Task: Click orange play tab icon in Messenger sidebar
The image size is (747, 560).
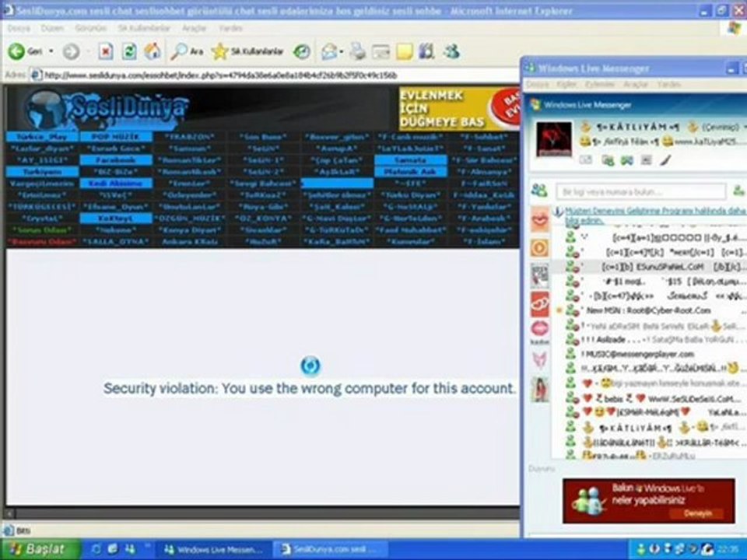Action: tap(539, 248)
